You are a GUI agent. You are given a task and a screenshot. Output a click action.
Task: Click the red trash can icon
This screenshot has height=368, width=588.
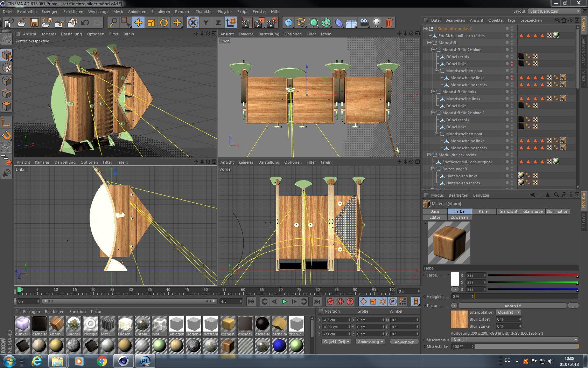389,23
